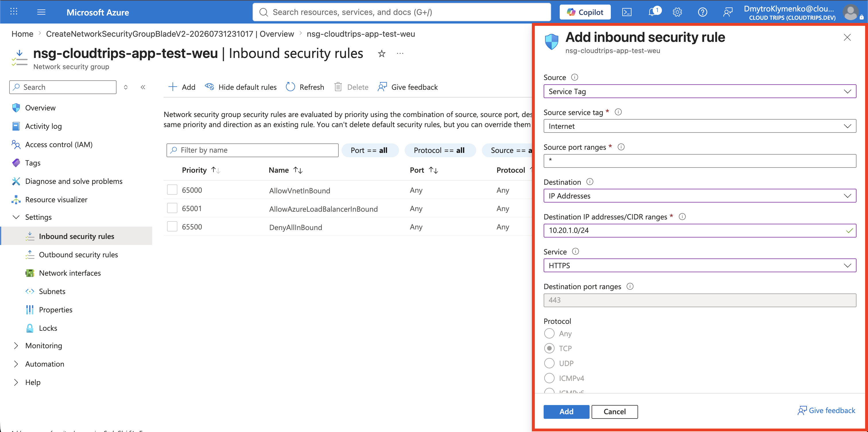Collapse the Settings section in sidebar
The image size is (868, 432).
pos(16,217)
